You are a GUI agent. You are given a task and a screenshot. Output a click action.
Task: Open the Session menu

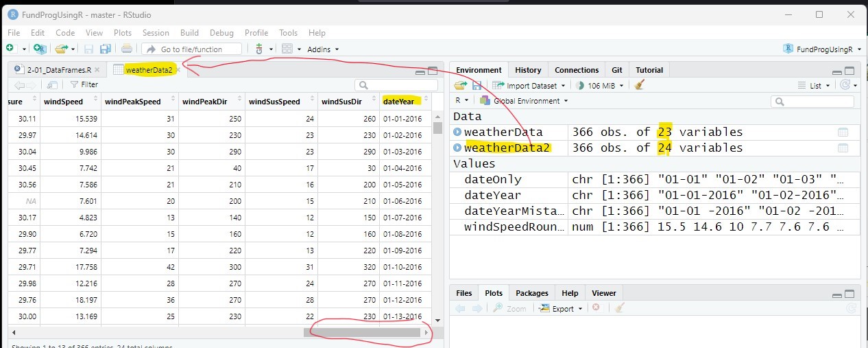coord(156,32)
